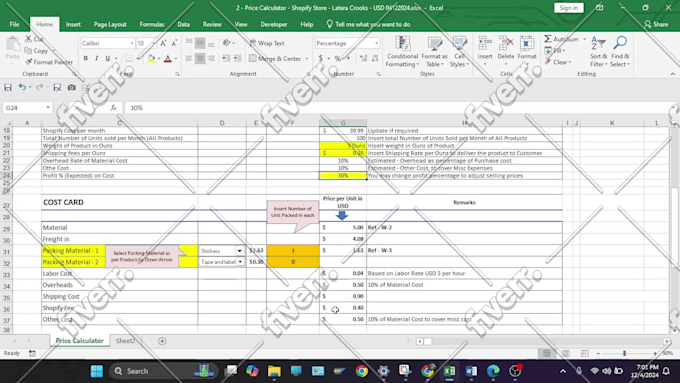Switch to the Formulas tab
This screenshot has height=383, width=680.
point(152,24)
